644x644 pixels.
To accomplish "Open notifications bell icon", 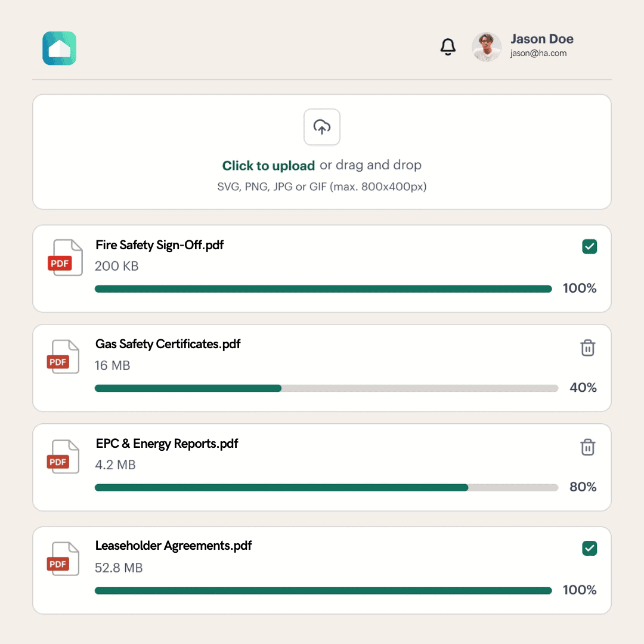I will (448, 47).
